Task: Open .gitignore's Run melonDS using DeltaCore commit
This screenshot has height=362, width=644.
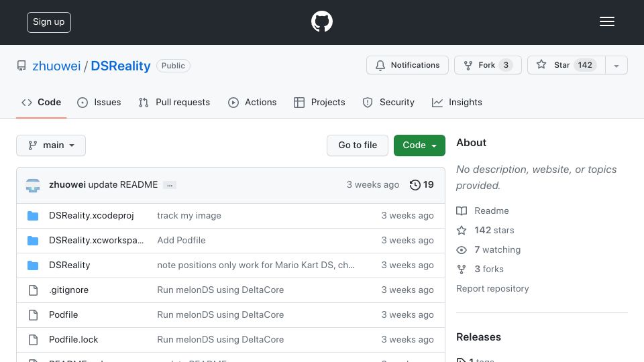Action: coord(220,290)
